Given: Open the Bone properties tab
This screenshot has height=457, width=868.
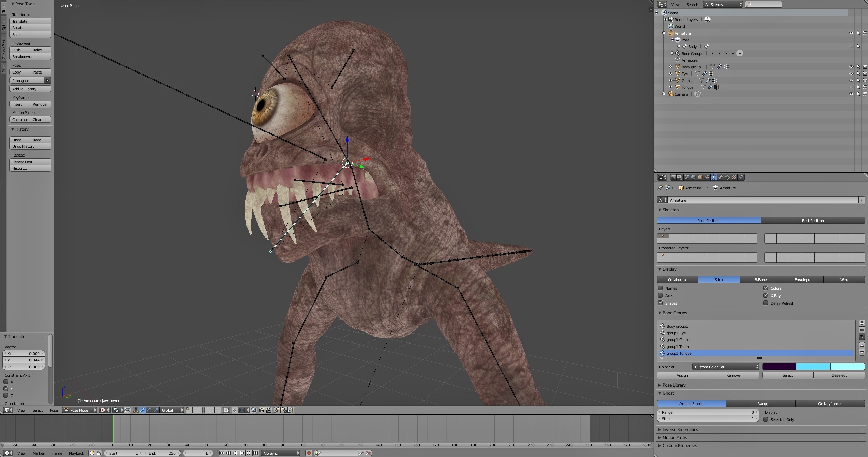Looking at the screenshot, I should tap(721, 177).
